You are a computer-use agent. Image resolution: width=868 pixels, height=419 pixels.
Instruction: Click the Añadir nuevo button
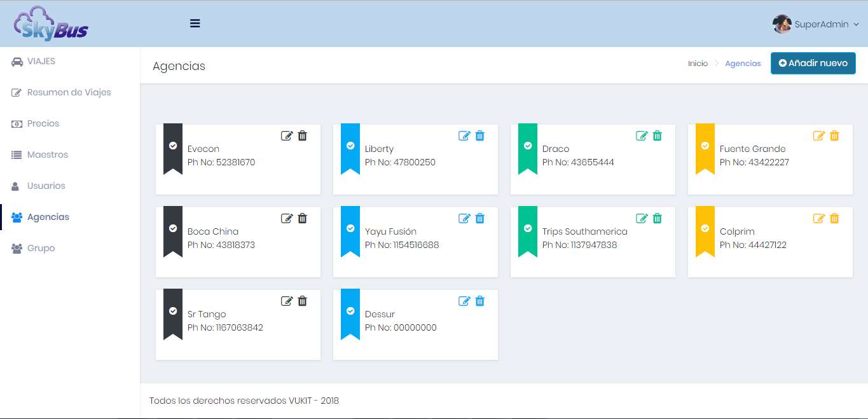(x=813, y=64)
